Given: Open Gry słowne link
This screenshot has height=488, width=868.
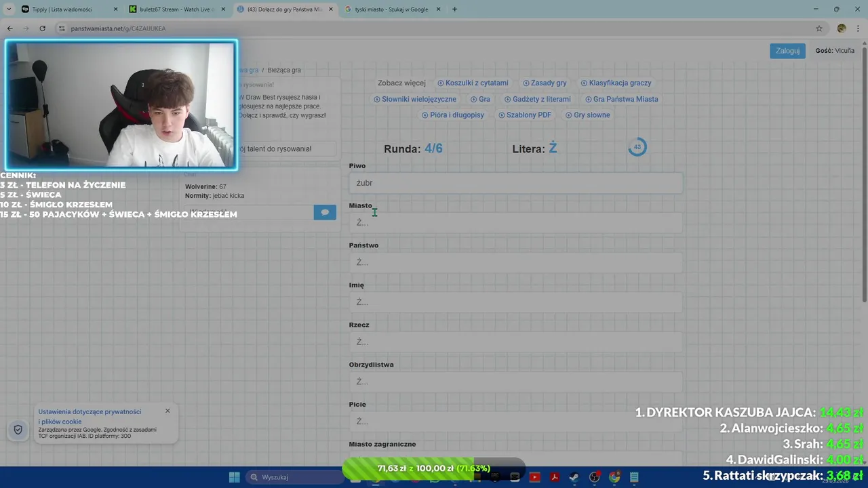Looking at the screenshot, I should [588, 115].
